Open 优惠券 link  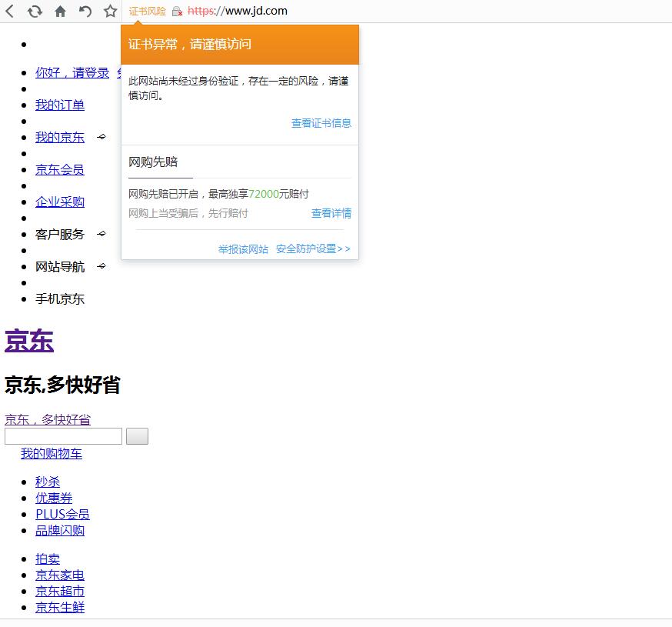click(54, 498)
